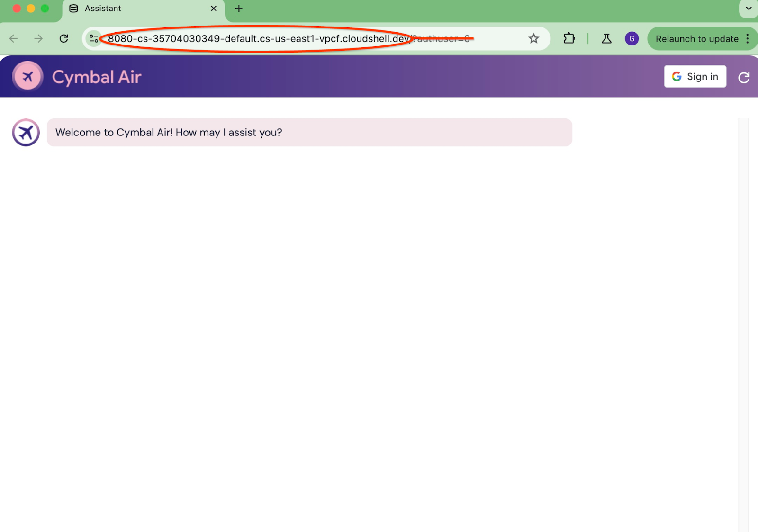Viewport: 758px width, 532px height.
Task: Expand the tab search chevron dropdown
Action: pyautogui.click(x=748, y=9)
